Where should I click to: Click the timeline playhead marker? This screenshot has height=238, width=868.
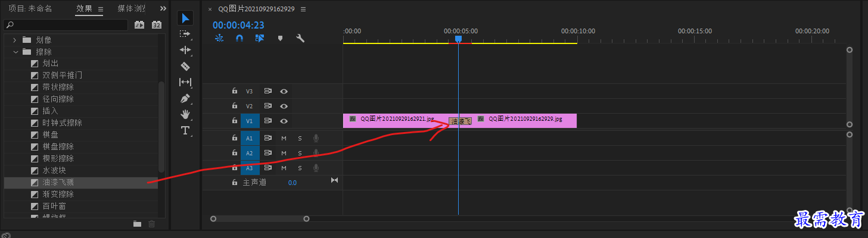click(458, 39)
